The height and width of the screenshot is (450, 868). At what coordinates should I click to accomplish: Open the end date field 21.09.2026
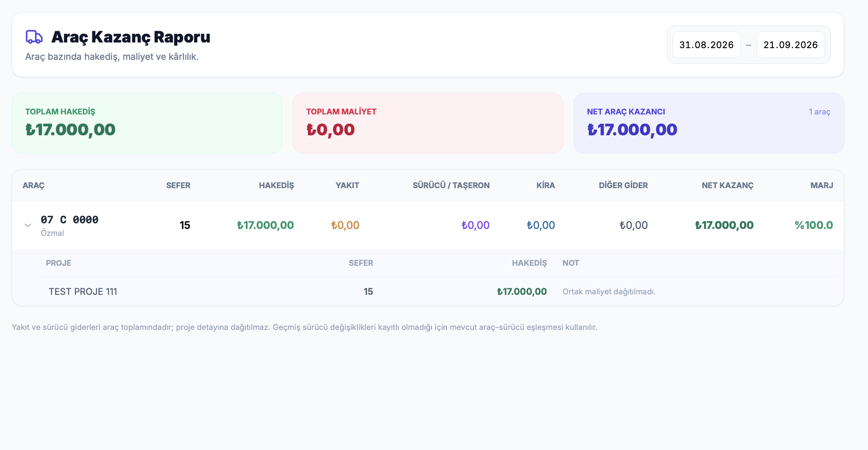click(790, 45)
